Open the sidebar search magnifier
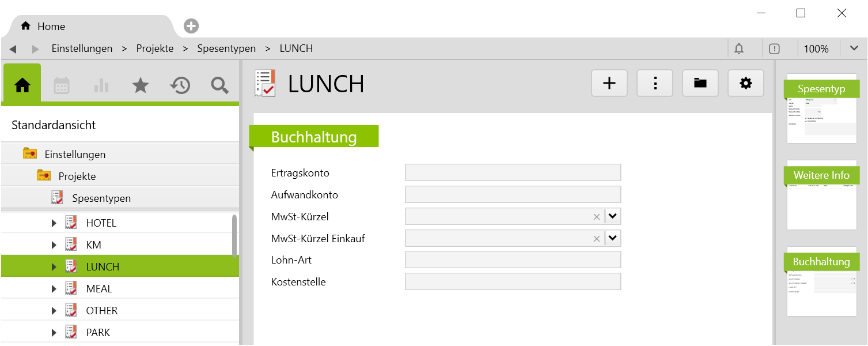This screenshot has width=868, height=346. pos(219,85)
